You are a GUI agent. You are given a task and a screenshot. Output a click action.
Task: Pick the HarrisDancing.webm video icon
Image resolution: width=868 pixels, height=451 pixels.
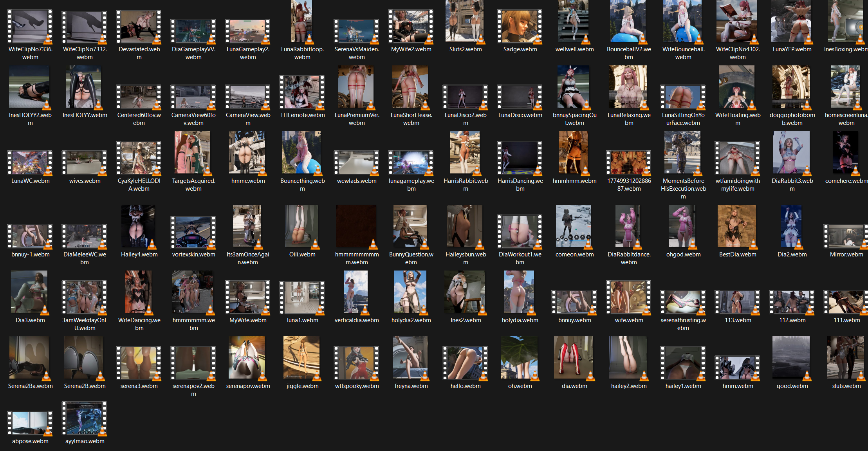pyautogui.click(x=520, y=158)
